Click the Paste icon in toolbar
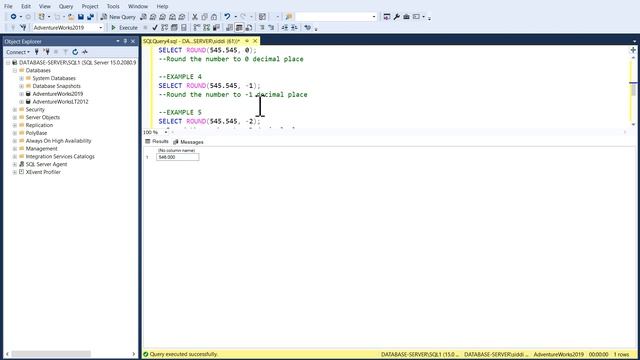The image size is (640, 360). pyautogui.click(x=214, y=17)
